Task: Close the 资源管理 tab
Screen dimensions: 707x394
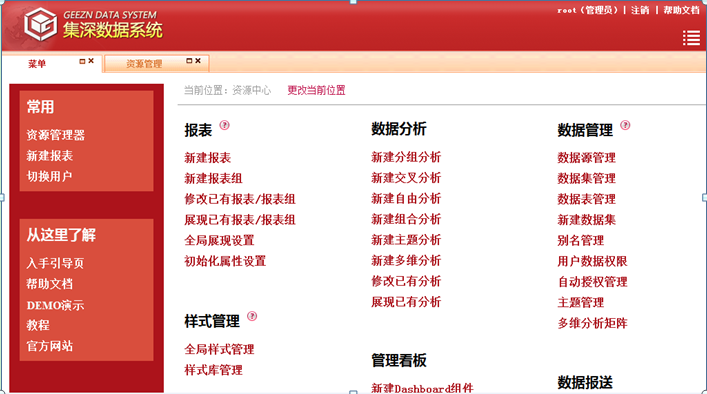Action: [x=197, y=61]
